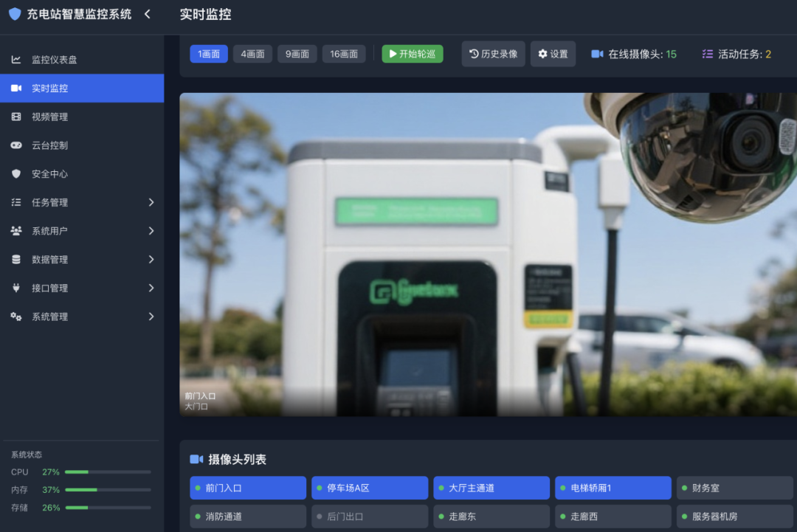Viewport: 797px width, 532px height.
Task: Switch to 1画面 layout
Action: pyautogui.click(x=209, y=54)
